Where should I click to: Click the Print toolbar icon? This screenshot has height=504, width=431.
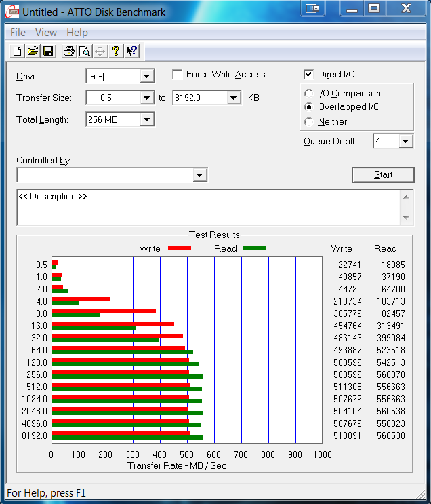click(68, 51)
